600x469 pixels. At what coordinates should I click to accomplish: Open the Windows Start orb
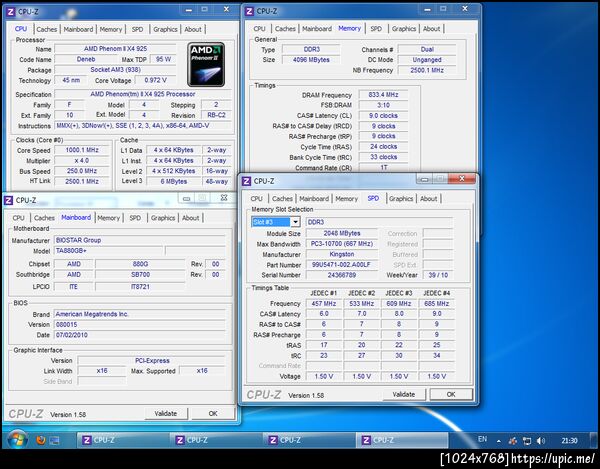[x=17, y=440]
